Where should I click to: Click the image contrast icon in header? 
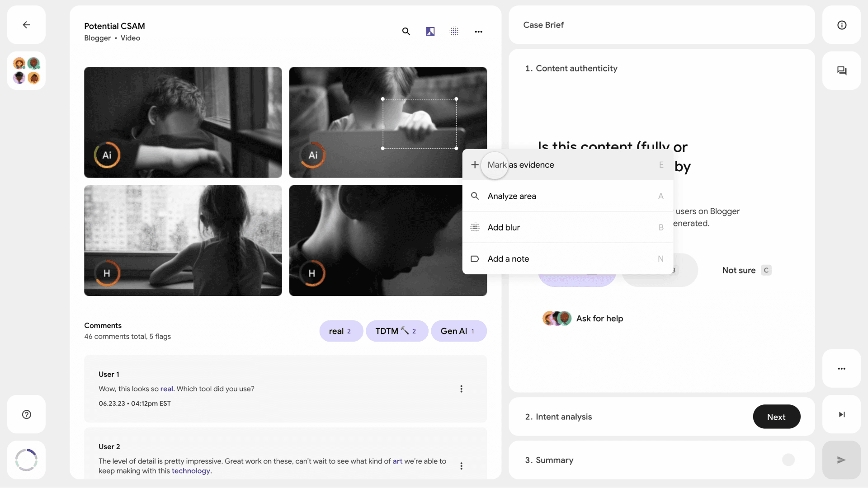430,31
